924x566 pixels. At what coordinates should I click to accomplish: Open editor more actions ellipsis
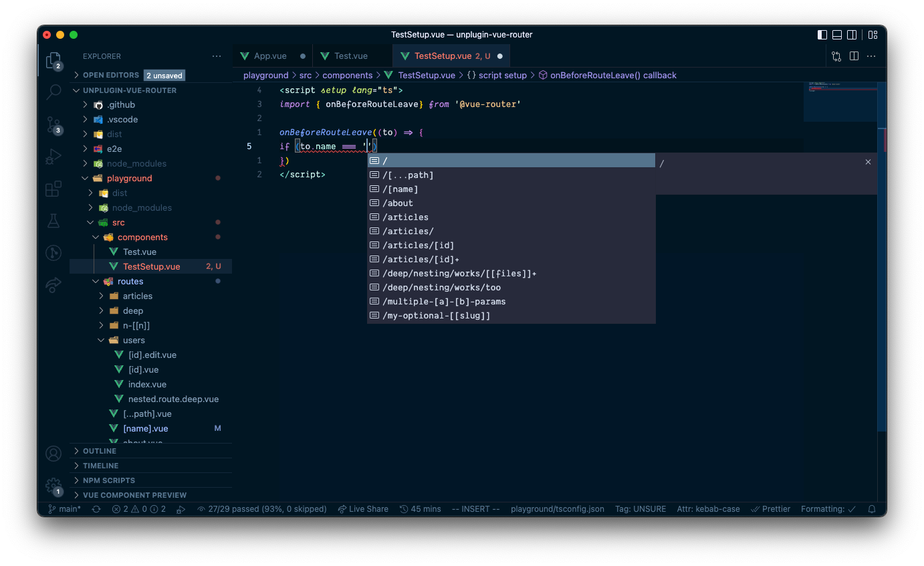coord(872,56)
